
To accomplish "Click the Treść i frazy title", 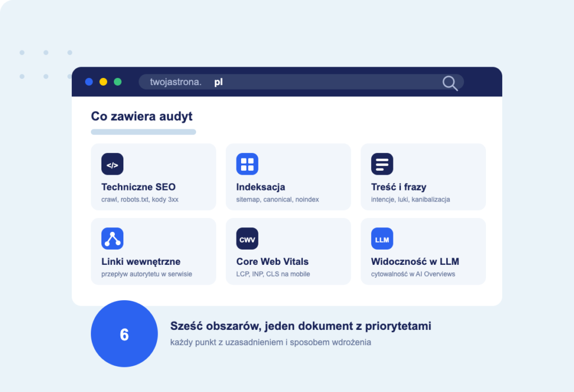I will tap(399, 187).
